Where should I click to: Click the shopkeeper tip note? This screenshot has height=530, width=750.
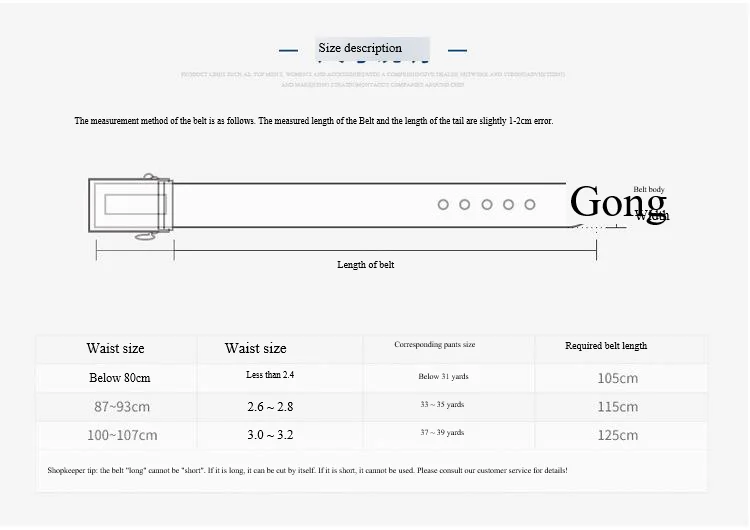pos(308,470)
